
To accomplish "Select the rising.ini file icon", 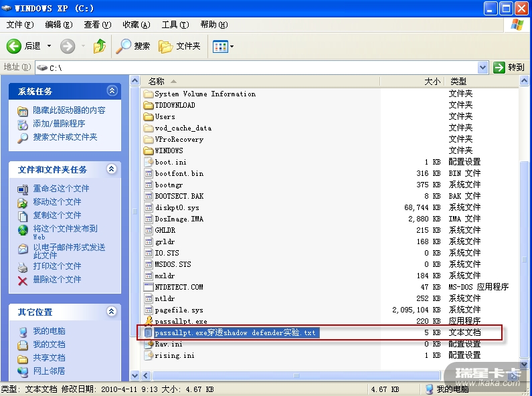I will point(149,355).
